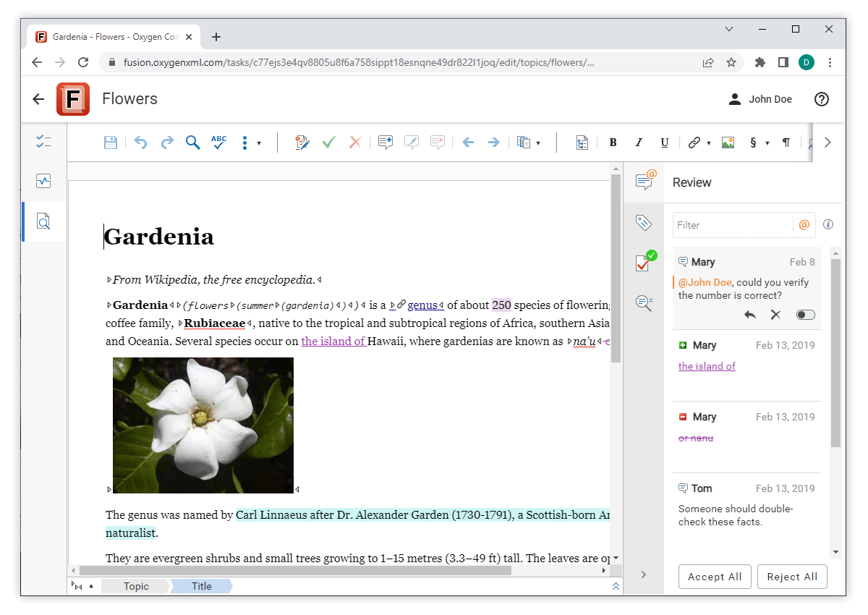This screenshot has height=615, width=868.
Task: Insert an image
Action: pyautogui.click(x=728, y=143)
